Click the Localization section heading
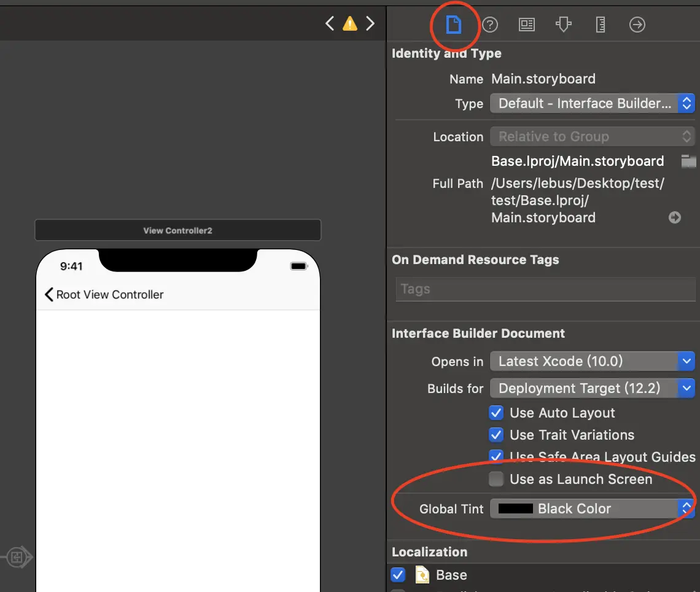The width and height of the screenshot is (700, 592). [x=429, y=552]
